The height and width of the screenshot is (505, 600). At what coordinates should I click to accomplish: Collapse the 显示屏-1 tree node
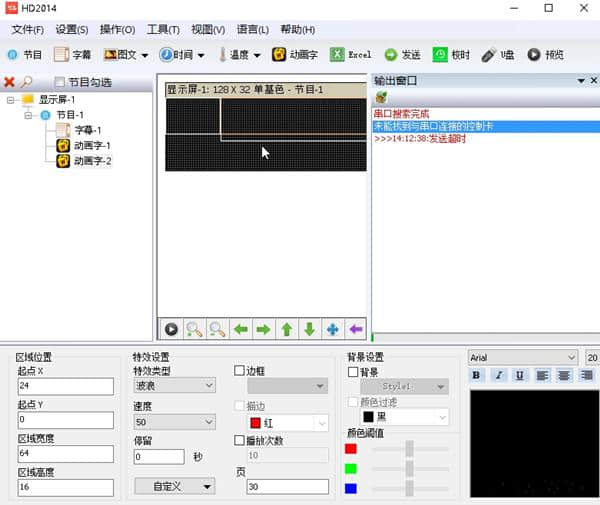coord(11,100)
